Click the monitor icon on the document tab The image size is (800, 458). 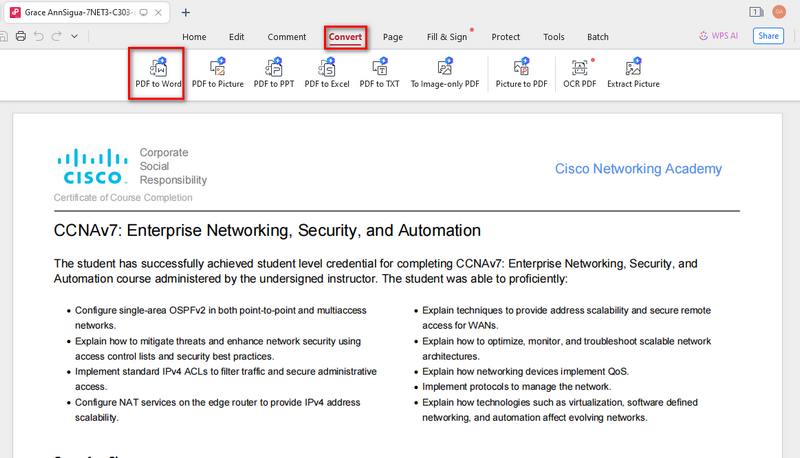[x=144, y=12]
